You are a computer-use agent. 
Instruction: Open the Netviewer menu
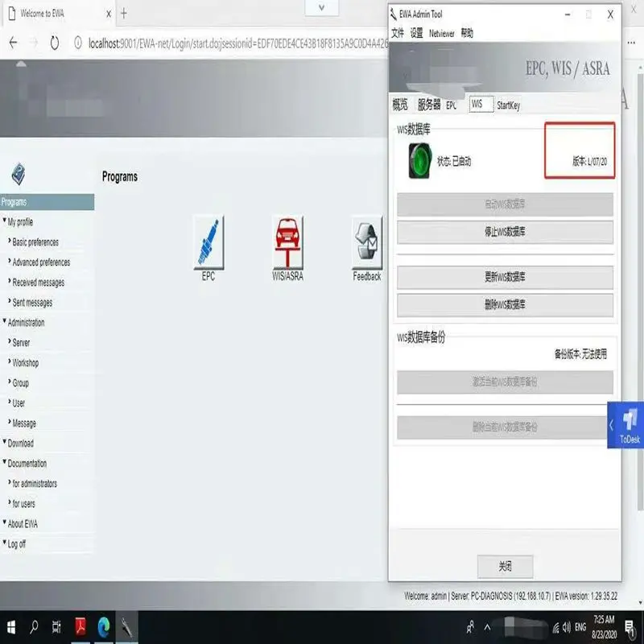(x=441, y=33)
